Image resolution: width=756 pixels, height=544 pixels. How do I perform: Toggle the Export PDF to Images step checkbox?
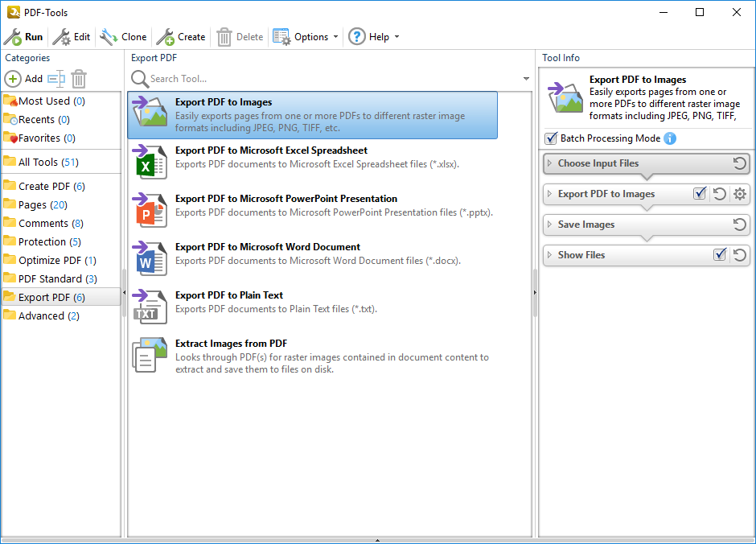pyautogui.click(x=700, y=194)
